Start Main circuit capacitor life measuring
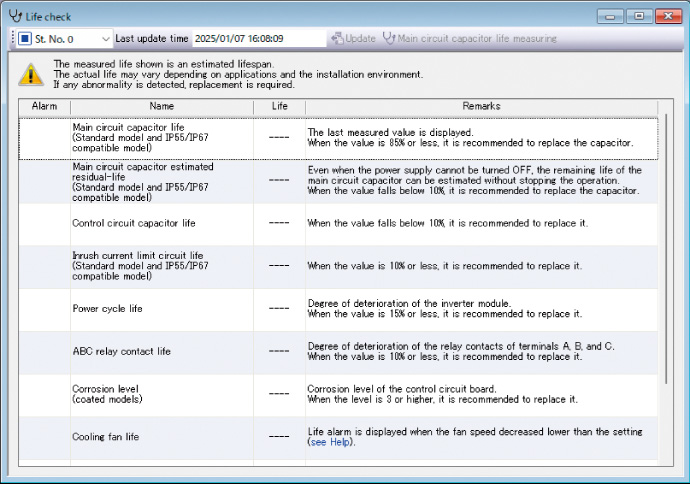This screenshot has width=690, height=484. [470, 39]
